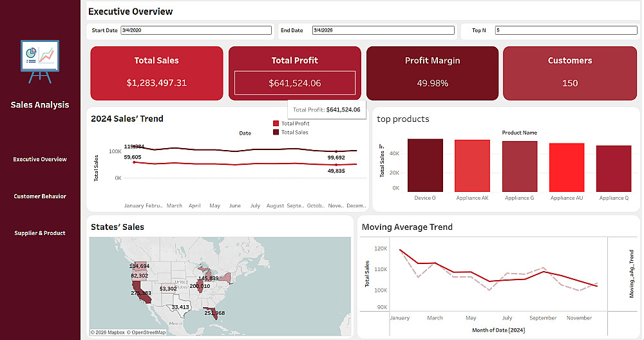The width and height of the screenshot is (644, 340).
Task: Select the Total Profit KPI card
Action: pos(294,73)
